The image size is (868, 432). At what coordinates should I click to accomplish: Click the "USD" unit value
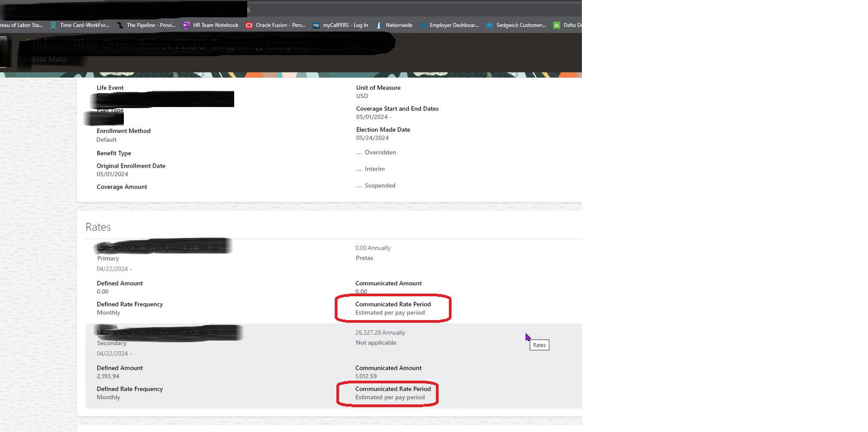tap(362, 96)
